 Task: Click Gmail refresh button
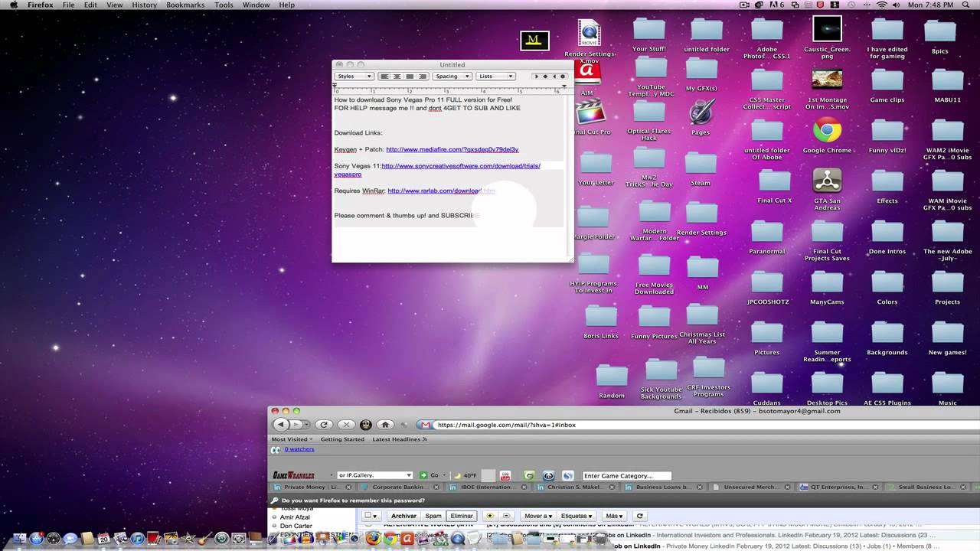639,516
